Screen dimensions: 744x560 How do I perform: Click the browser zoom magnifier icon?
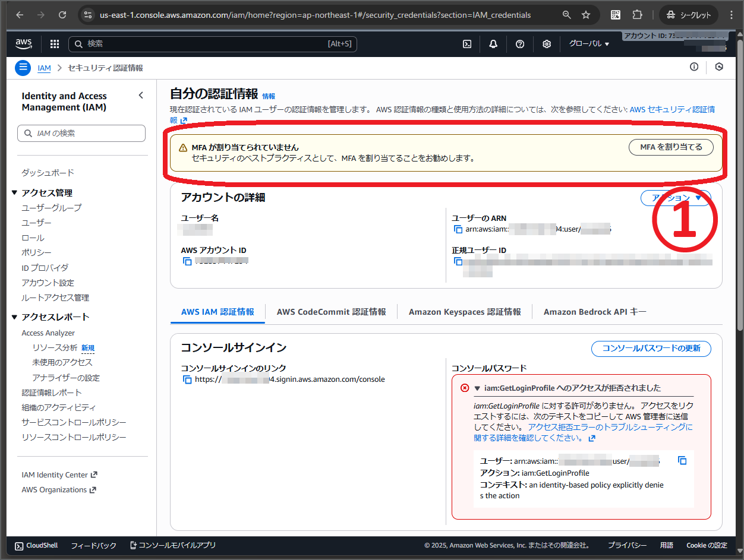click(567, 15)
